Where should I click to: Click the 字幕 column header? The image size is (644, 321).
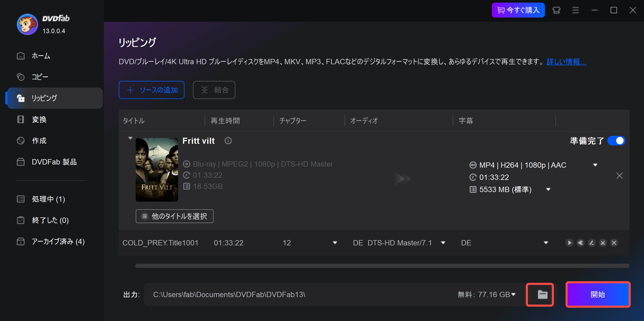pos(466,121)
